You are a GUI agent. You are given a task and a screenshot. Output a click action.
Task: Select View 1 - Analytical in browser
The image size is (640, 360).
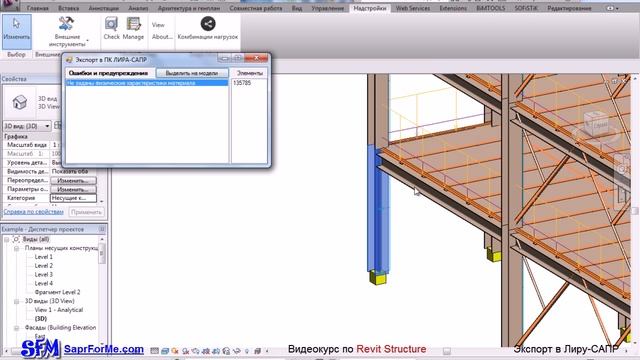[x=59, y=310]
